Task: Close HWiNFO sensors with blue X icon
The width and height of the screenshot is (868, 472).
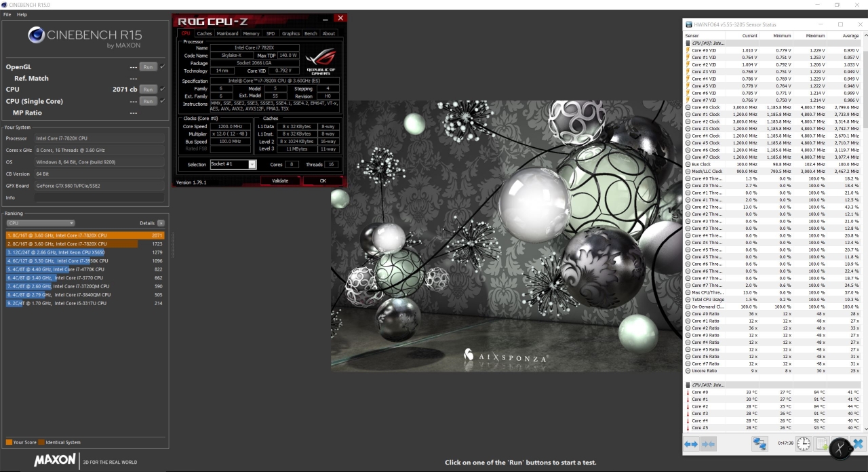Action: (858, 444)
